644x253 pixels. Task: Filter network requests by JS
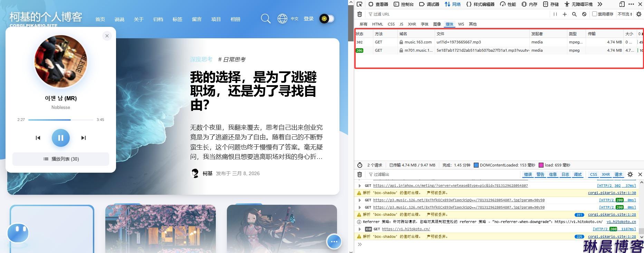[x=401, y=24]
